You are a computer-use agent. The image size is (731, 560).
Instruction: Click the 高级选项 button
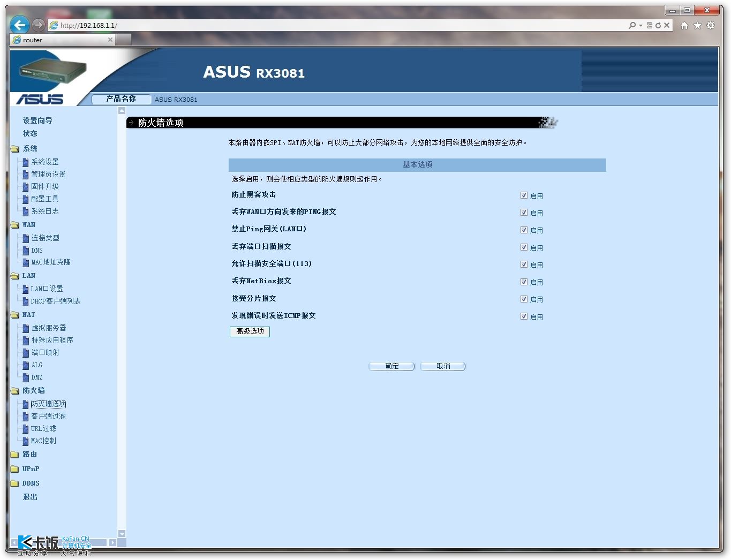(250, 331)
